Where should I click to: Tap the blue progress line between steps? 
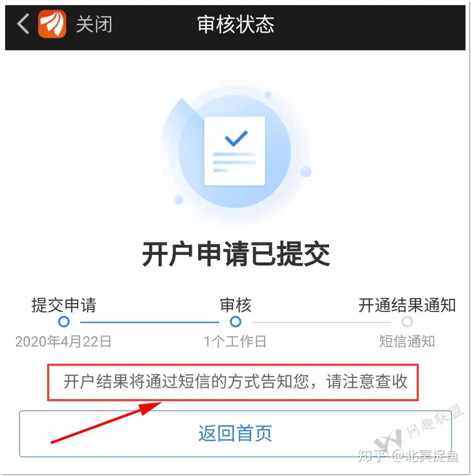[149, 322]
